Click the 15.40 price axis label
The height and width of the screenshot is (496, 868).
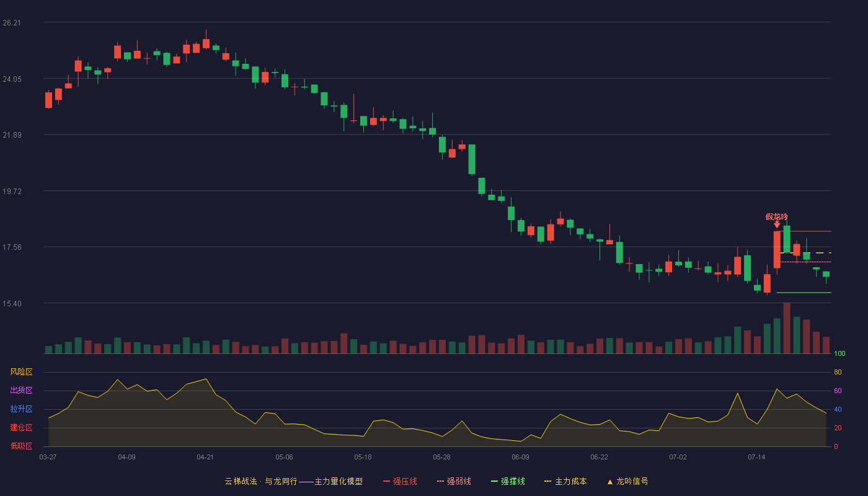pyautogui.click(x=12, y=303)
